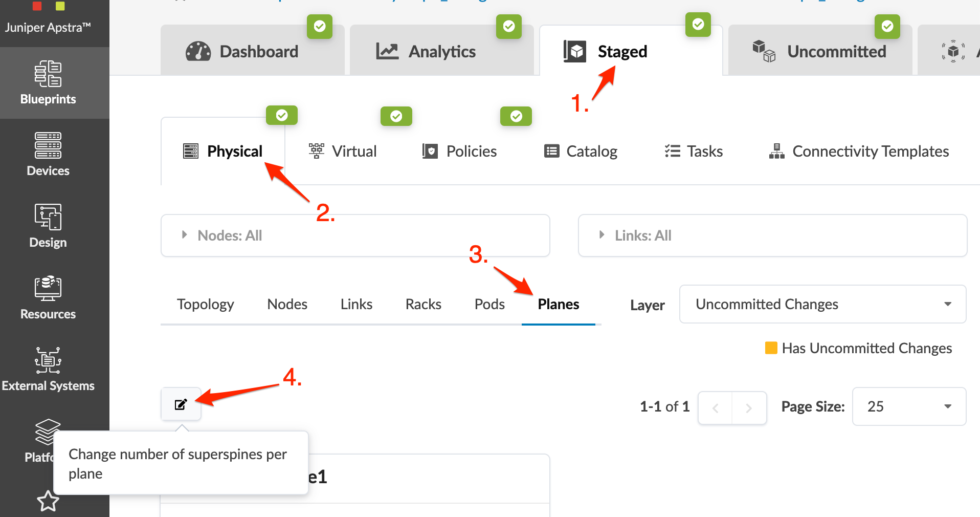Go to the Design sidebar section
The width and height of the screenshot is (980, 517).
click(x=48, y=226)
